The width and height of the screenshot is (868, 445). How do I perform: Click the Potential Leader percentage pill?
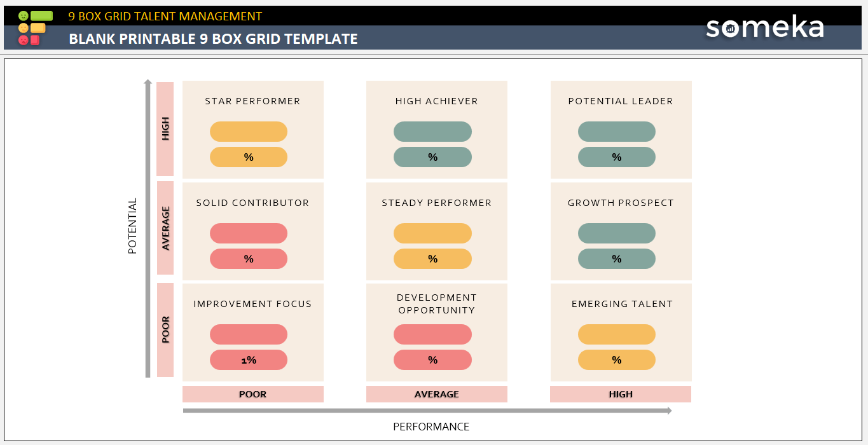[x=616, y=157]
